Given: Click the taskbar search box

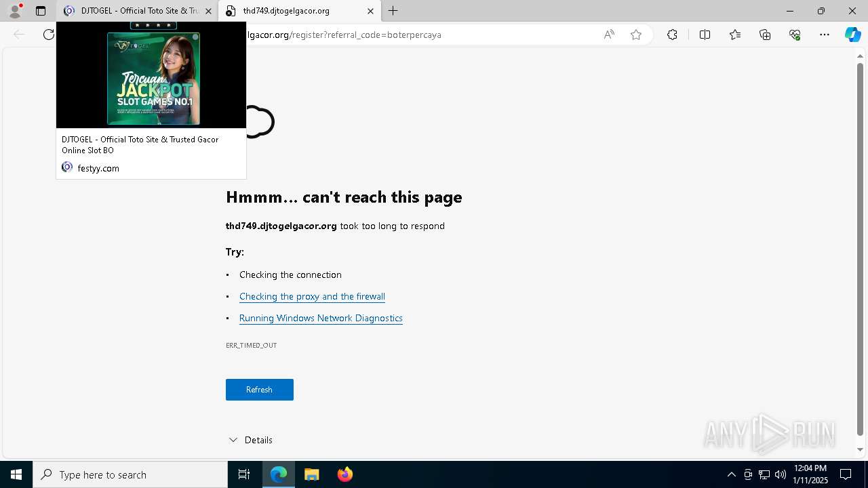Looking at the screenshot, I should pyautogui.click(x=130, y=474).
